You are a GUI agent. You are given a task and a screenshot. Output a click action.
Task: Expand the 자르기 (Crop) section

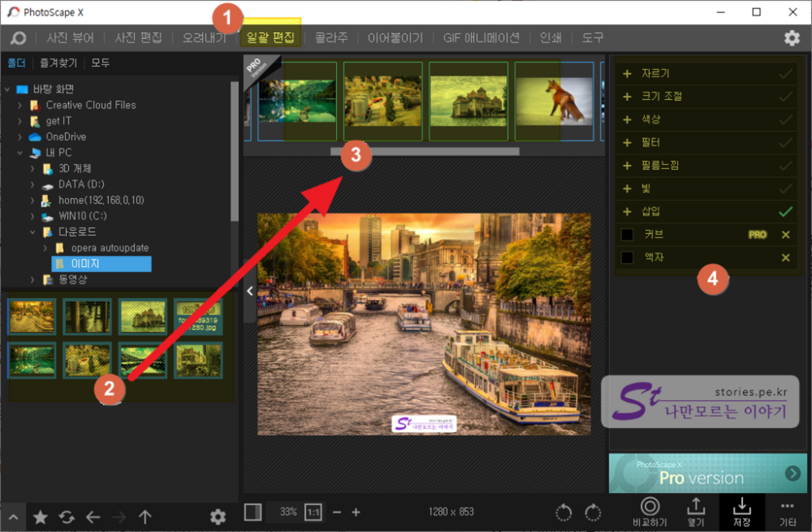click(627, 73)
